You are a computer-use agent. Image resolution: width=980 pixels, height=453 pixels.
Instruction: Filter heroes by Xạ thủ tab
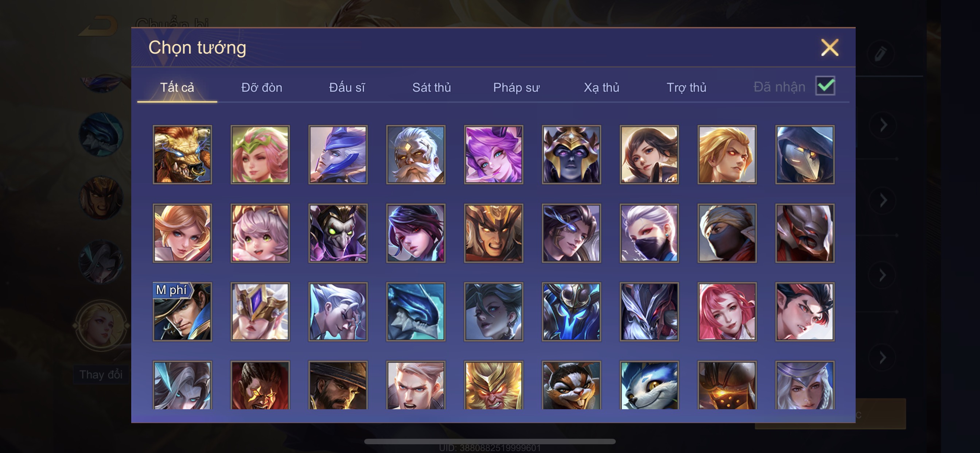(x=602, y=88)
